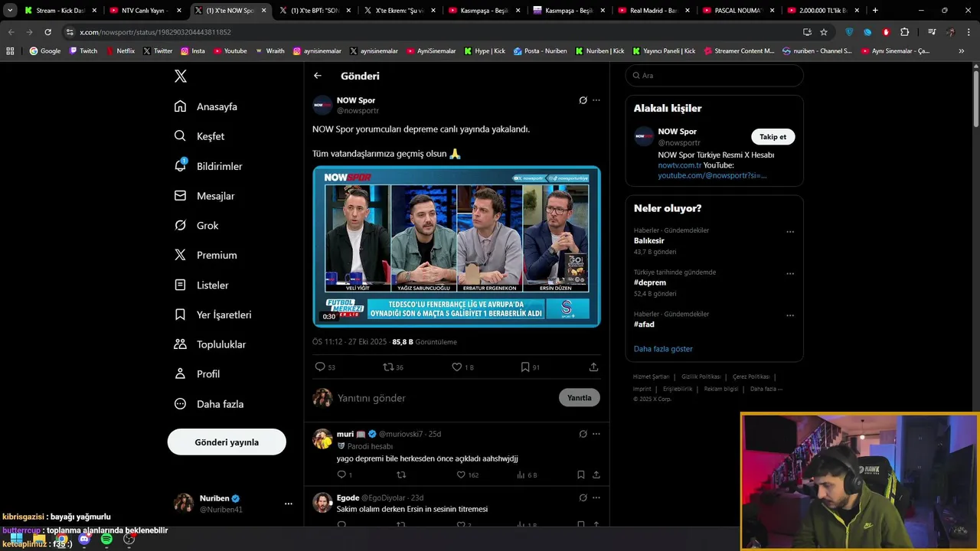Open a new browser tab
The height and width of the screenshot is (551, 980).
(875, 11)
